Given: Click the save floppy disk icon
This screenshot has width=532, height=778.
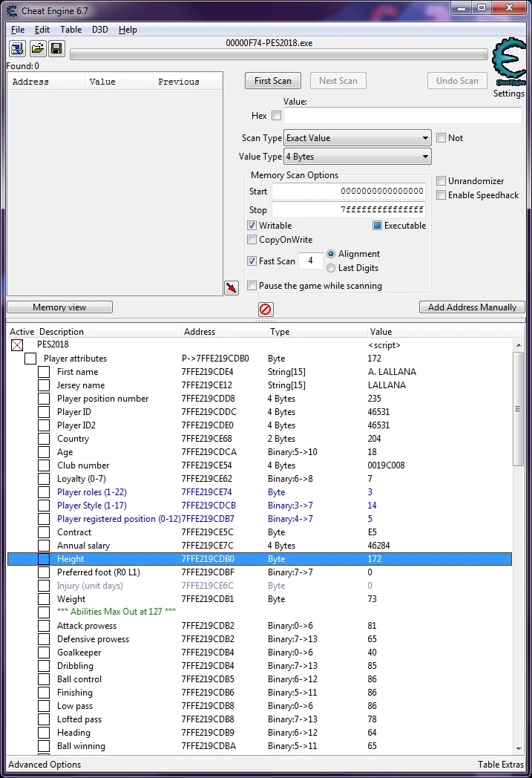Looking at the screenshot, I should coord(56,49).
